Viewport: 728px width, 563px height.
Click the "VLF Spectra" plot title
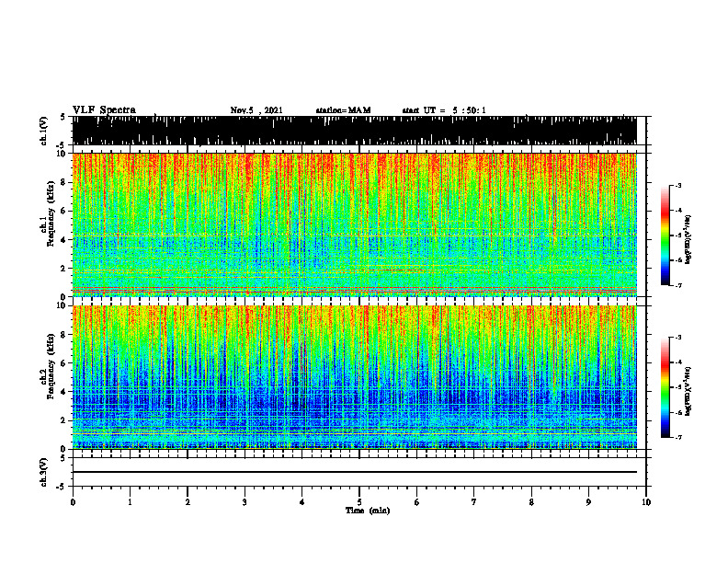pyautogui.click(x=104, y=110)
